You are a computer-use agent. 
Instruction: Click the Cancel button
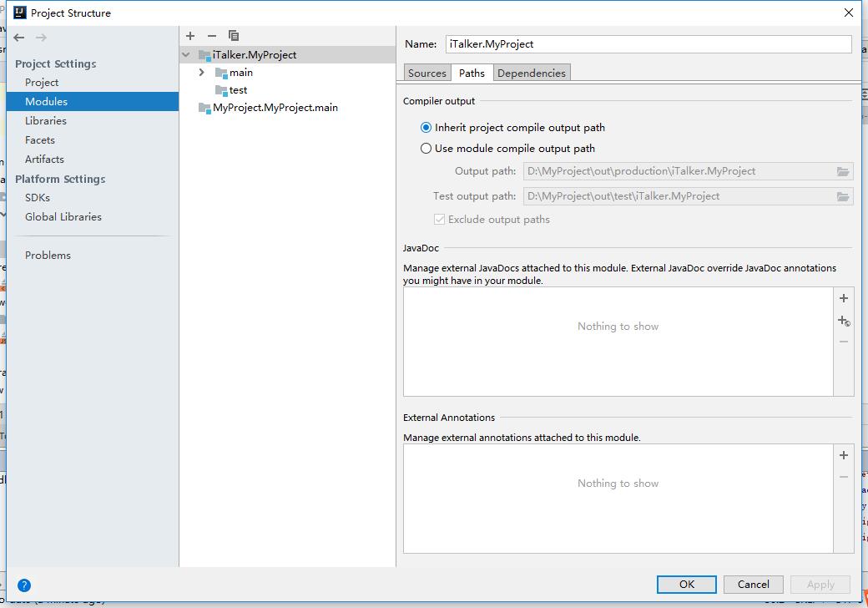pos(753,585)
